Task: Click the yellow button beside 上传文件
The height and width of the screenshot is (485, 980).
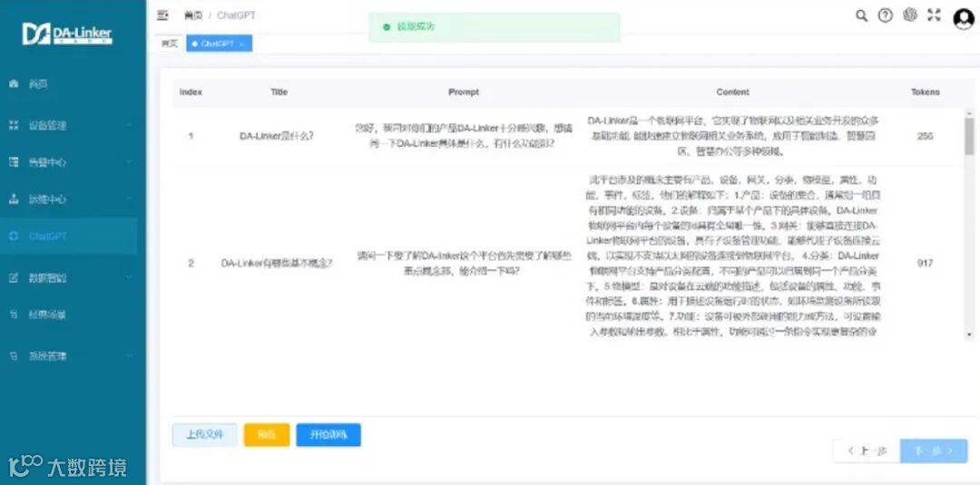Action: click(x=267, y=435)
